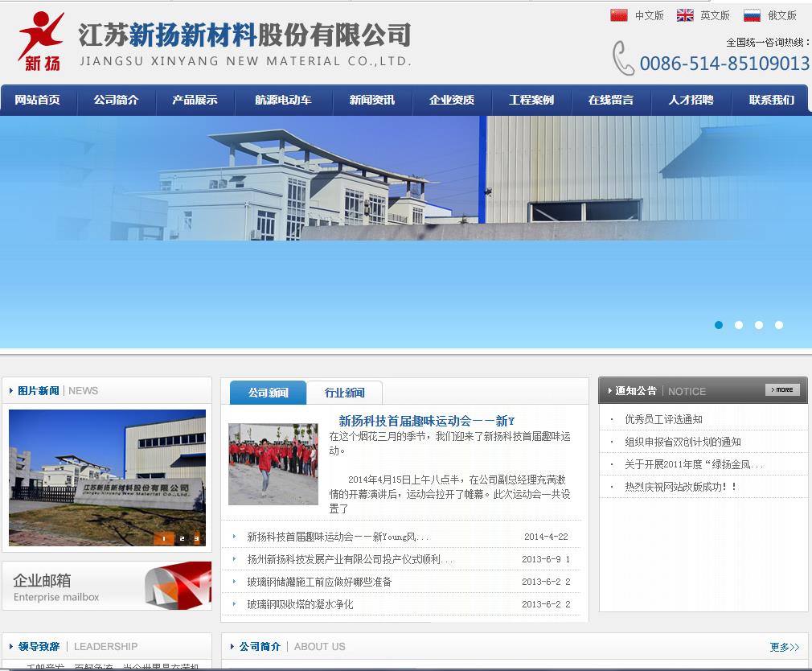Screen dimensions: 812x671
Task: Open the 中文版 language link
Action: tap(650, 15)
